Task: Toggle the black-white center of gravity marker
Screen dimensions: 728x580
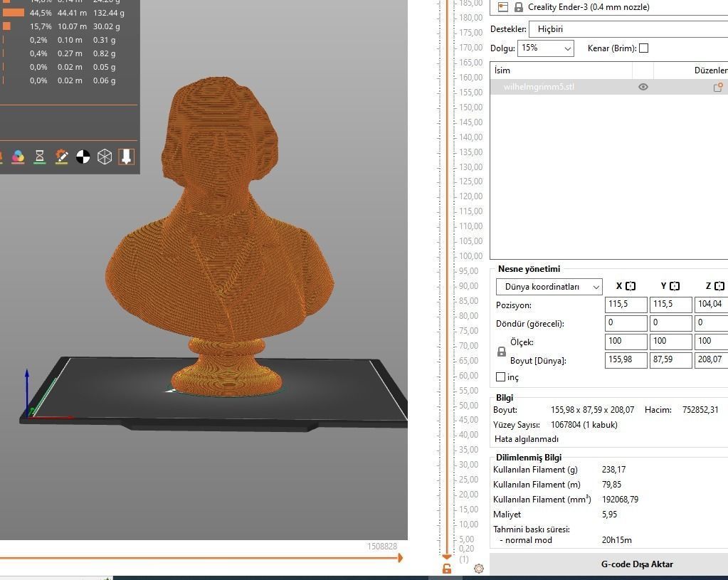Action: click(83, 157)
